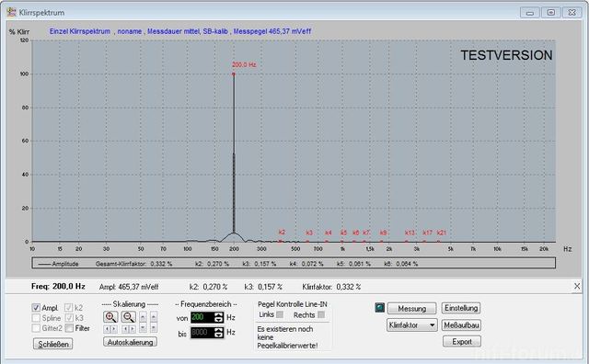This screenshot has height=364, width=589.
Task: Enable the Filter checkbox
Action: point(68,328)
